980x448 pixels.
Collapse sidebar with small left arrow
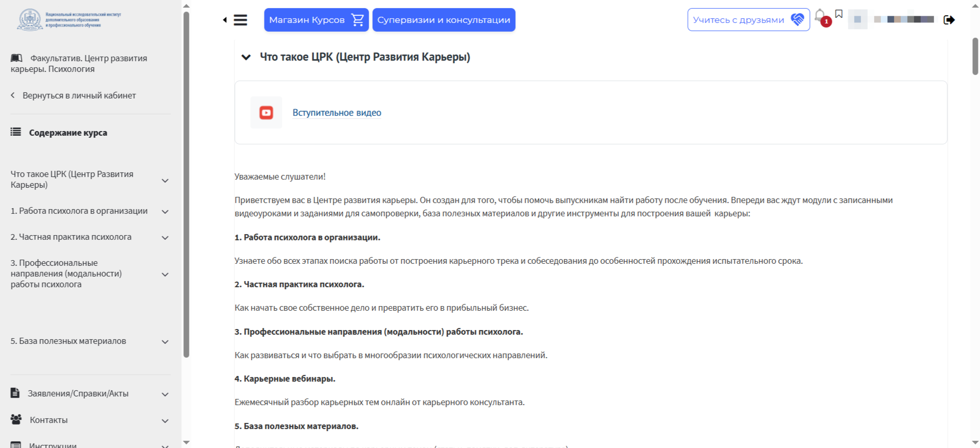[225, 20]
